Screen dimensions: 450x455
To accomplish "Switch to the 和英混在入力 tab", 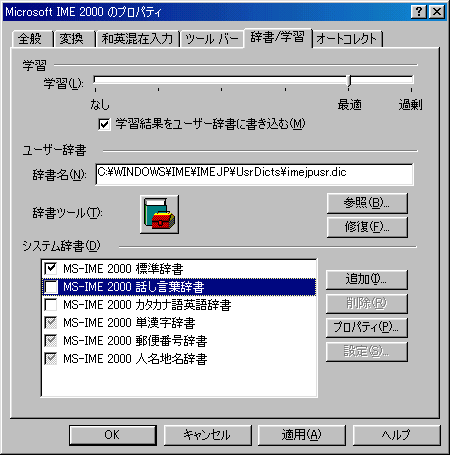I will [138, 39].
